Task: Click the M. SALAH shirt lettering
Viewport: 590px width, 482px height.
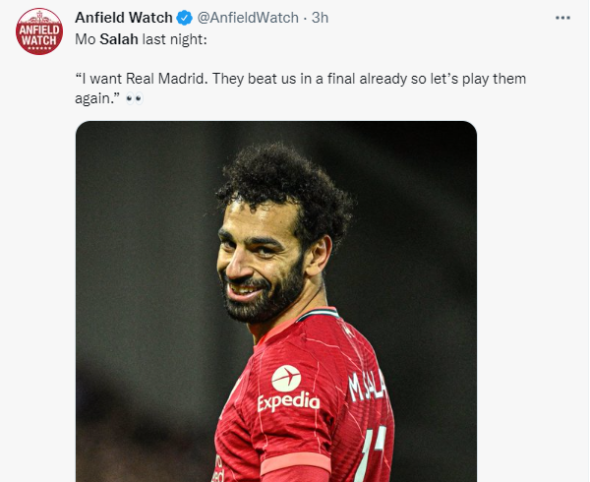Action: coord(368,385)
